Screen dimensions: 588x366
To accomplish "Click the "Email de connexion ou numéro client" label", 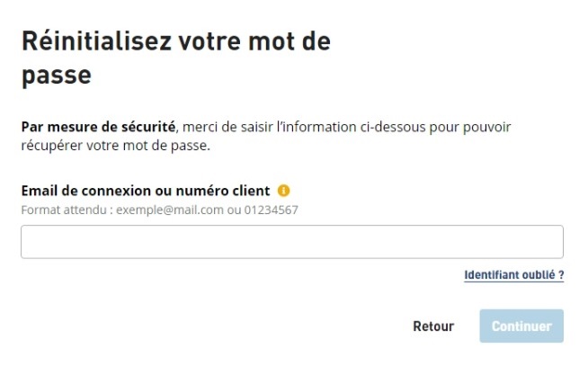I will pyautogui.click(x=145, y=191).
